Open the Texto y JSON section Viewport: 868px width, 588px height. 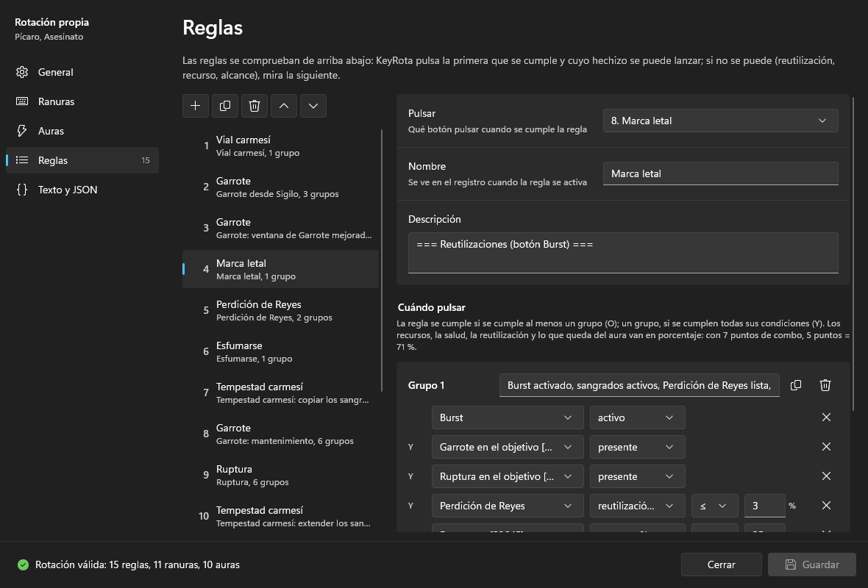coord(82,189)
